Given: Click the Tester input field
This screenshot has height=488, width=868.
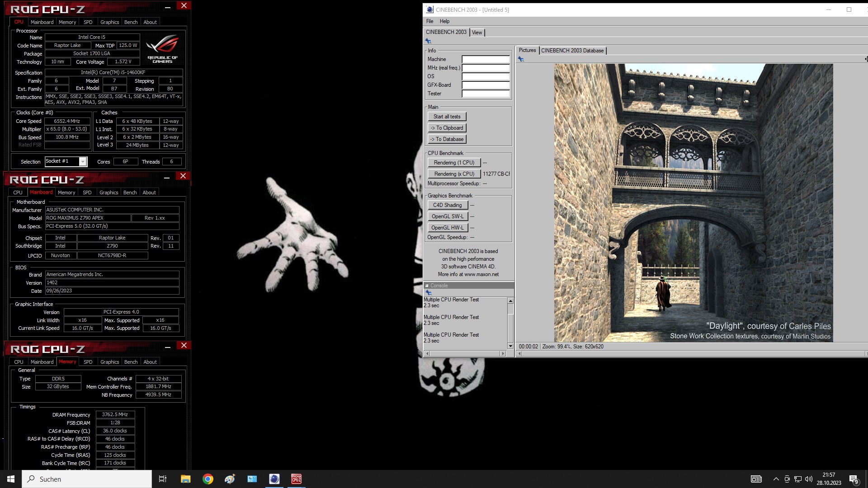Looking at the screenshot, I should tap(486, 94).
